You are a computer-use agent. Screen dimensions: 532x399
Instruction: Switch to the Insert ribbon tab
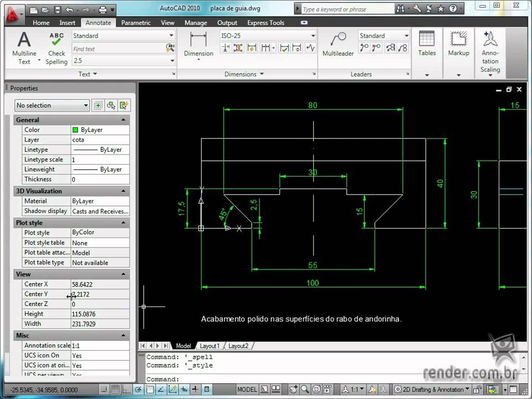[x=67, y=23]
